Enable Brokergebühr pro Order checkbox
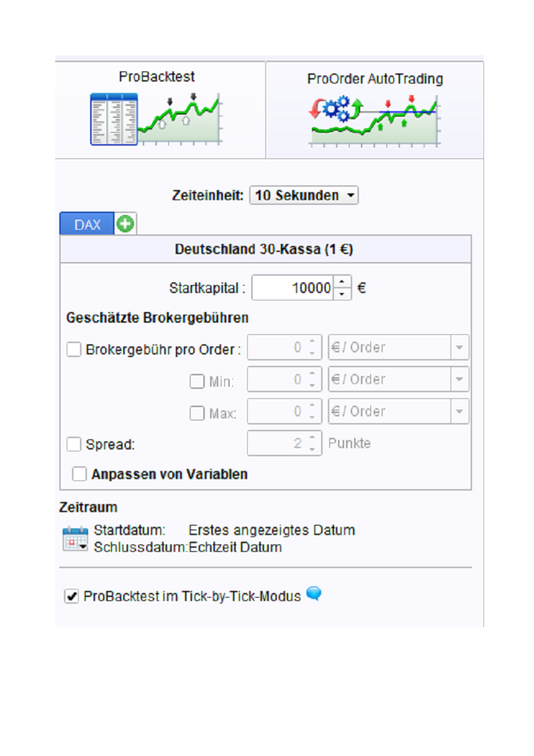Viewport: 534px width, 756px height. click(x=74, y=349)
